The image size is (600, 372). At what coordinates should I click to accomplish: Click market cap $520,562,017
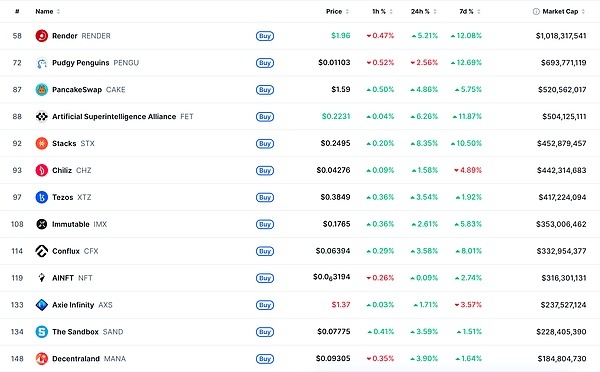[x=562, y=90]
